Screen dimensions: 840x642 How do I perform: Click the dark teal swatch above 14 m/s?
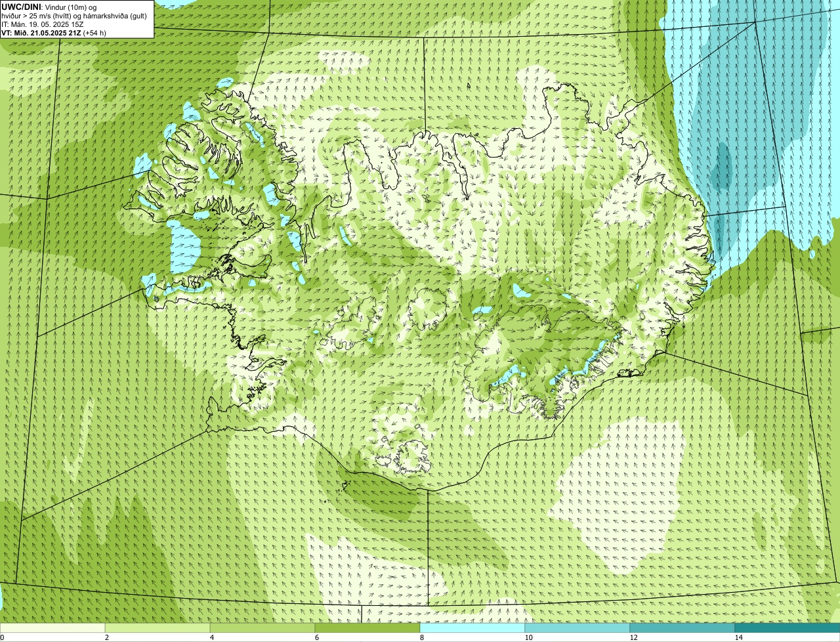pos(787,628)
